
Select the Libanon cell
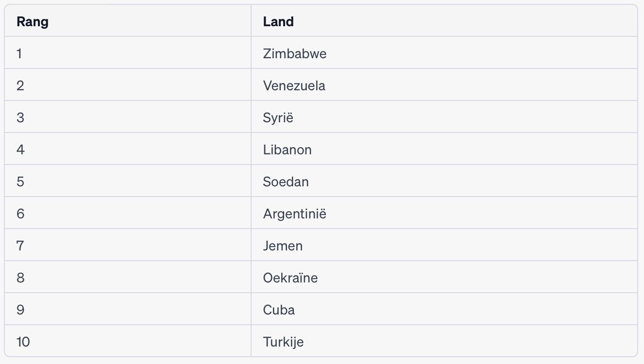coord(288,149)
